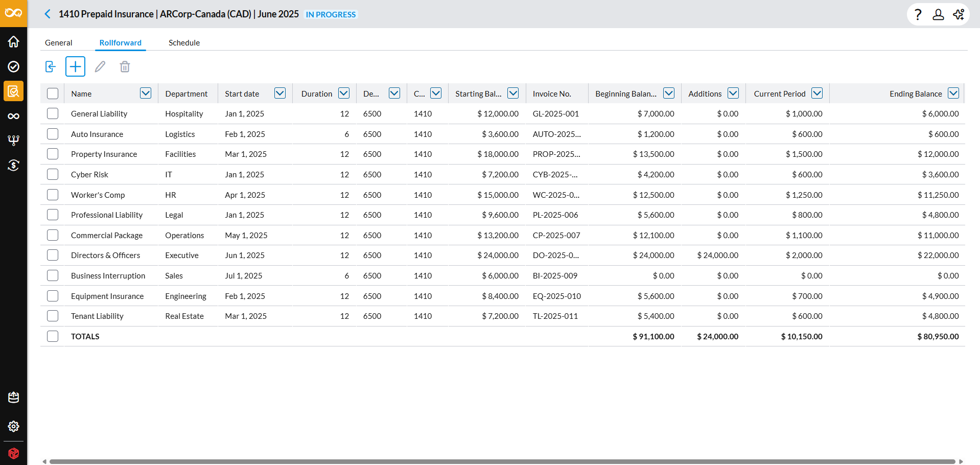Click the trash delete icon
Image resolution: width=980 pixels, height=465 pixels.
tap(125, 66)
